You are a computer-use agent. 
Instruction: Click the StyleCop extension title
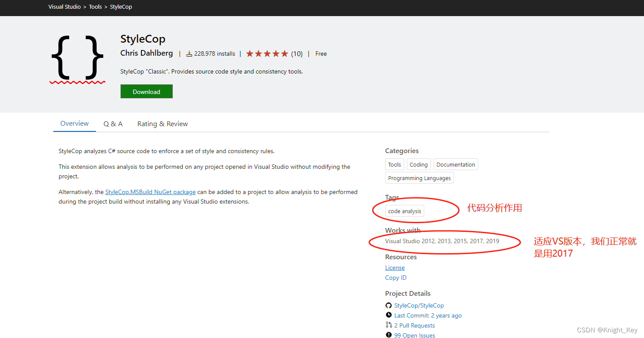143,39
